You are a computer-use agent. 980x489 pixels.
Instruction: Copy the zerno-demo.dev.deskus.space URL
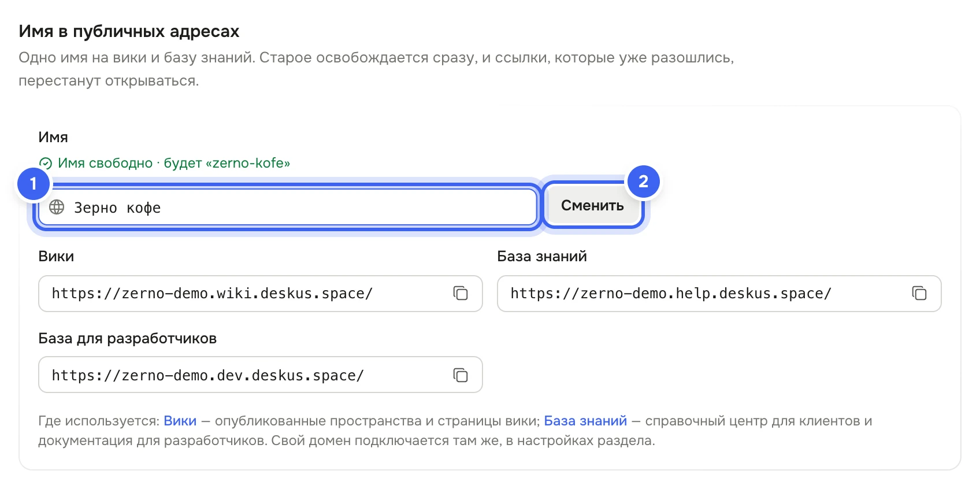click(461, 376)
